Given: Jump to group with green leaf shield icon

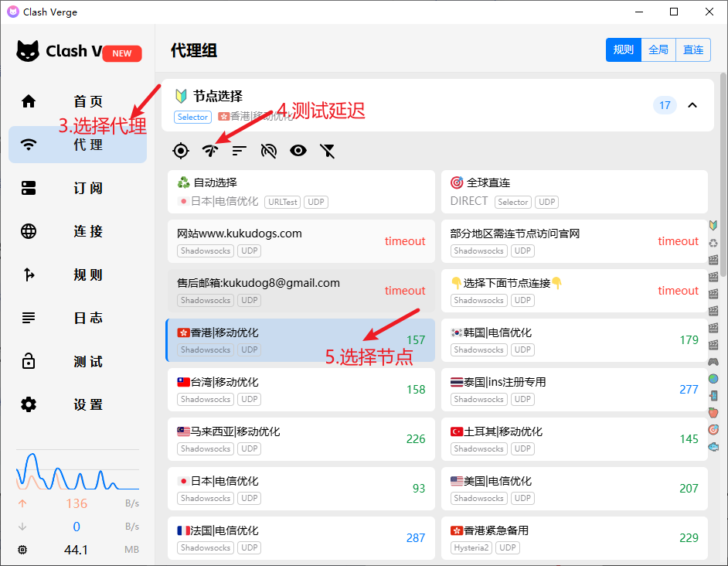Looking at the screenshot, I should 713,226.
